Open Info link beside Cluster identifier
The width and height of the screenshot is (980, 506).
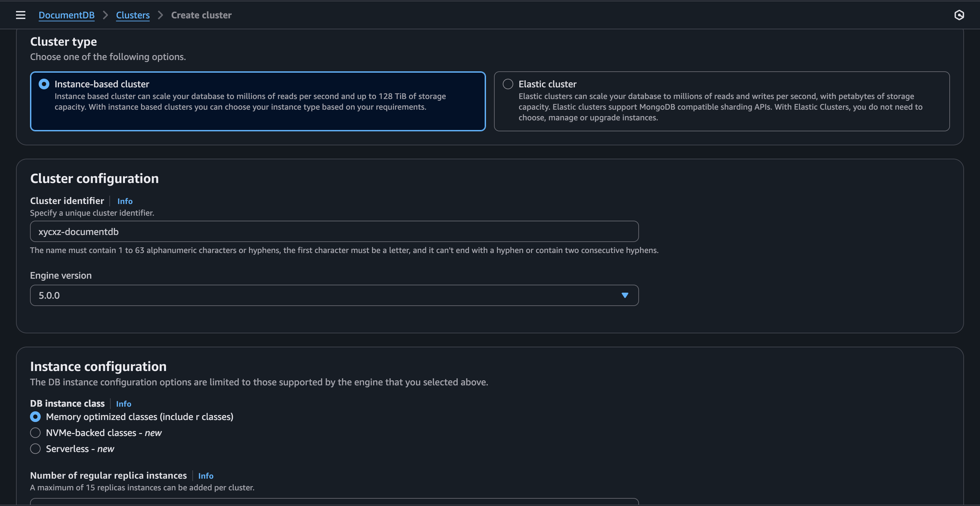pyautogui.click(x=125, y=201)
